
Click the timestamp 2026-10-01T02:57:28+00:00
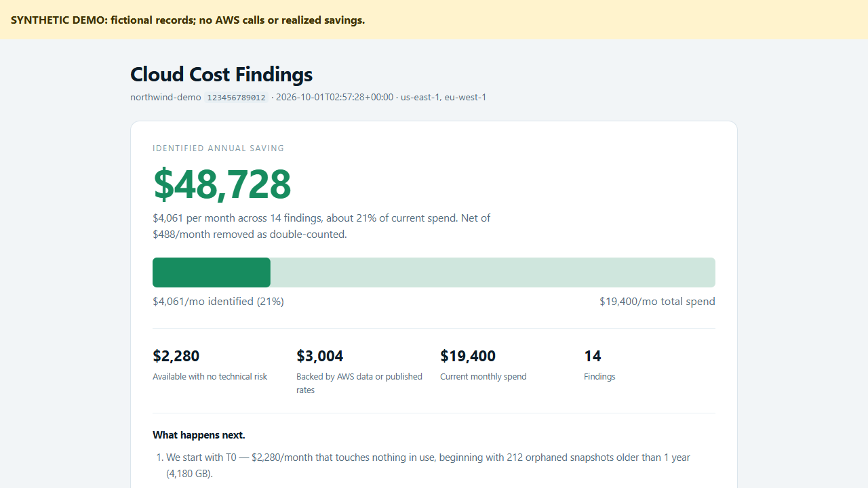[334, 97]
